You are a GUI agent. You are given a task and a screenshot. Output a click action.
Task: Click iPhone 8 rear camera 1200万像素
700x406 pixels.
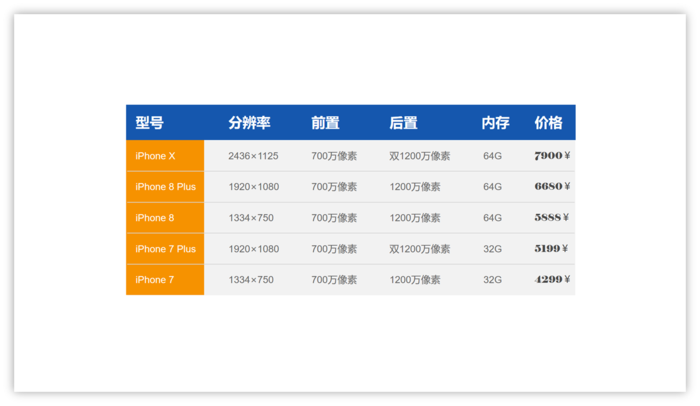pyautogui.click(x=415, y=218)
